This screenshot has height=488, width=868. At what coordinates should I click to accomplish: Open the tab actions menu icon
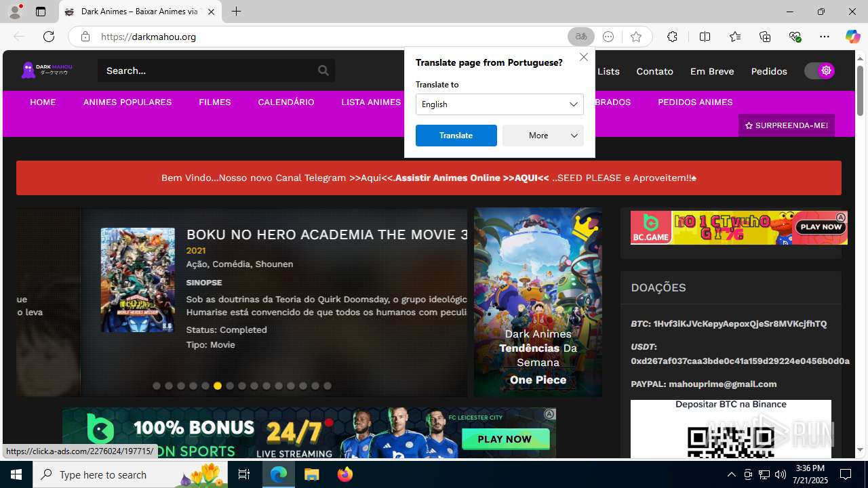tap(41, 12)
